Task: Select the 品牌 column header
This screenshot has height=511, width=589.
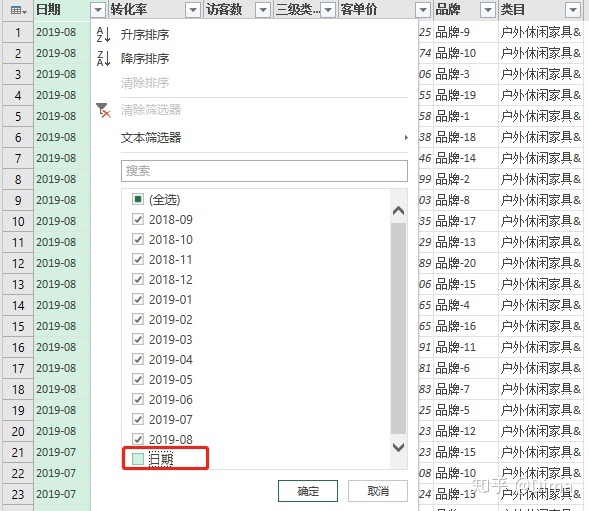Action: coord(465,10)
